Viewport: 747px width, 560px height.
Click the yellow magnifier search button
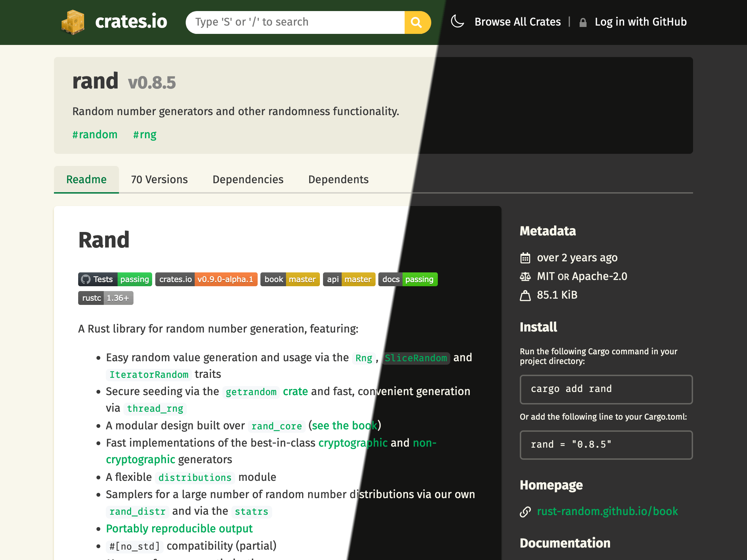coord(417,22)
